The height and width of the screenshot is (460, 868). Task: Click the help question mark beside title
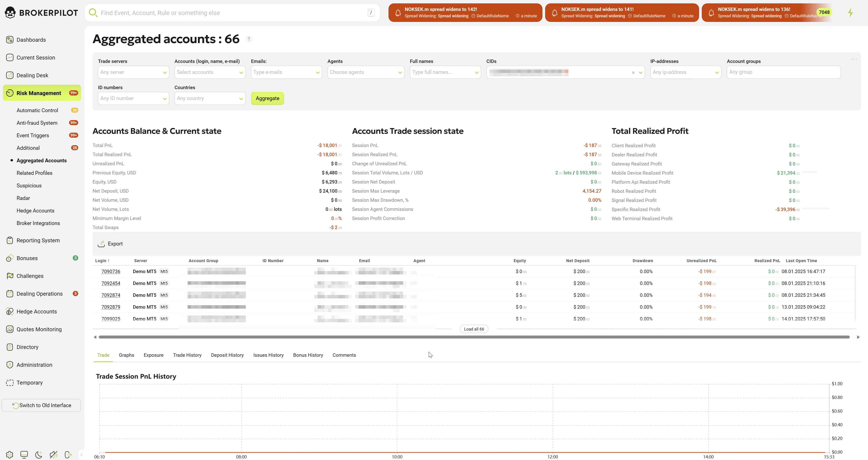(x=249, y=39)
